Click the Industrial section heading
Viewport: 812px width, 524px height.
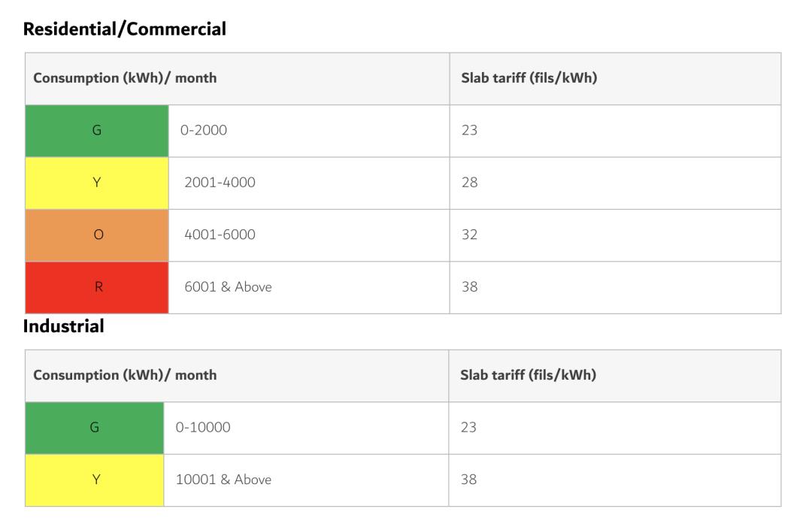pyautogui.click(x=64, y=326)
